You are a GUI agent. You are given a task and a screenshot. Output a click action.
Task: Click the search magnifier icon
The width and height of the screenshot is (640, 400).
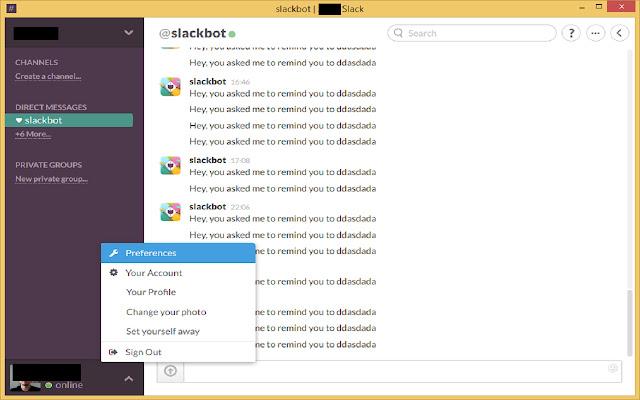(398, 33)
